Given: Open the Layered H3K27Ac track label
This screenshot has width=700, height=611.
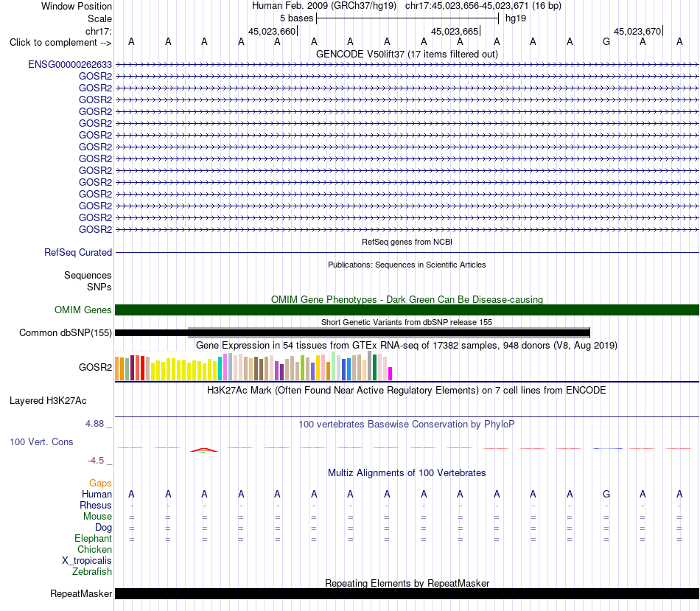Looking at the screenshot, I should click(48, 401).
